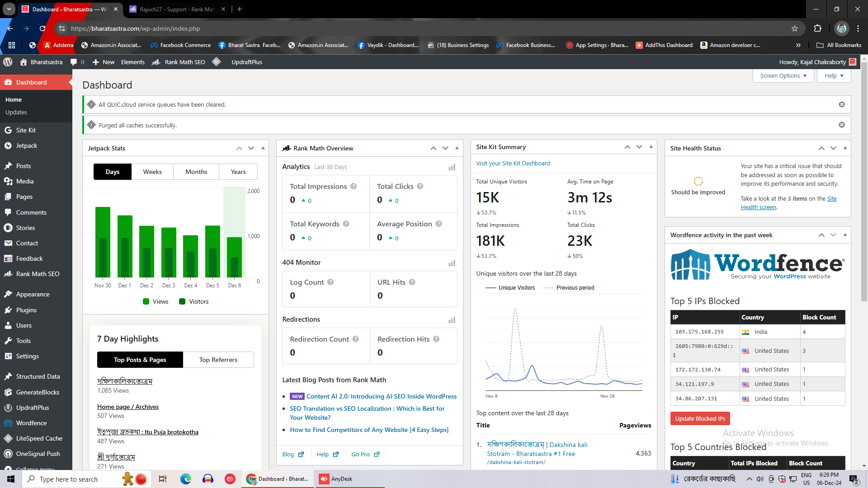Collapse the Site Health Status panel
The image size is (868, 488).
[845, 148]
